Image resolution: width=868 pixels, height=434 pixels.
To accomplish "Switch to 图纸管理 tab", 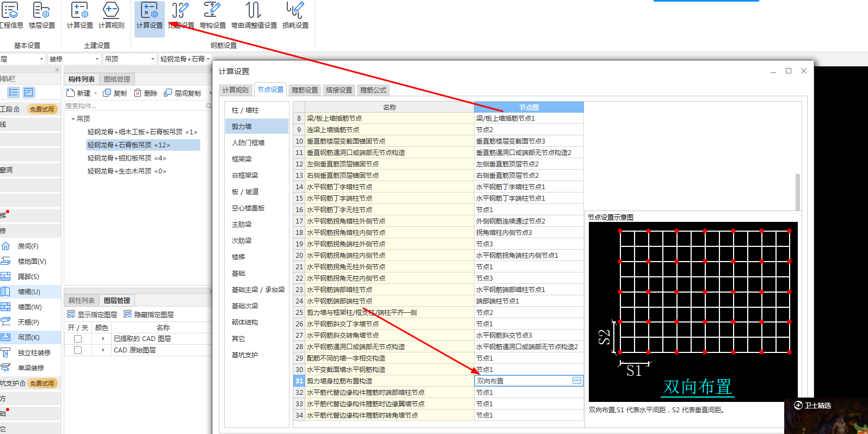I will [x=117, y=79].
